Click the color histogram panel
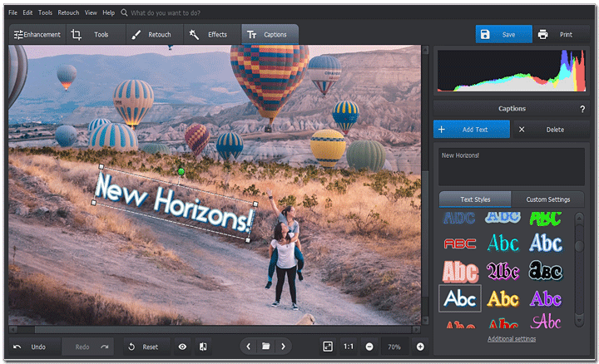Image resolution: width=599 pixels, height=364 pixels. click(x=512, y=71)
